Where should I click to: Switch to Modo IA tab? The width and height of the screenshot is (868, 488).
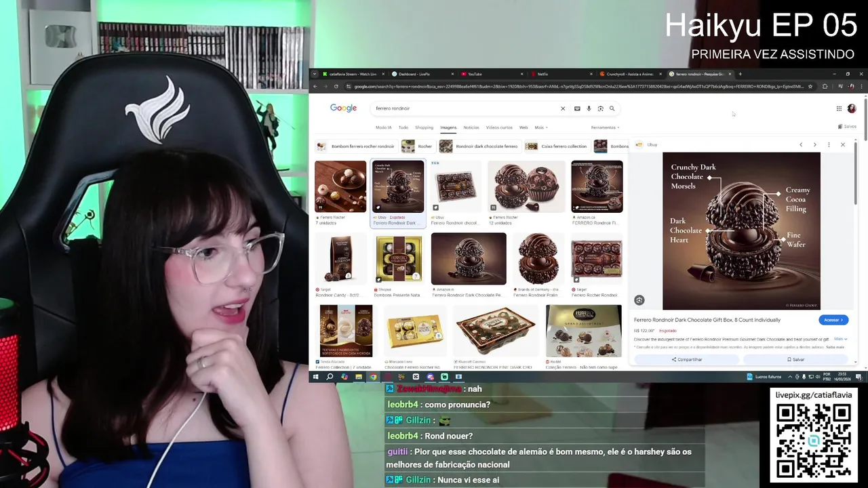(x=383, y=127)
